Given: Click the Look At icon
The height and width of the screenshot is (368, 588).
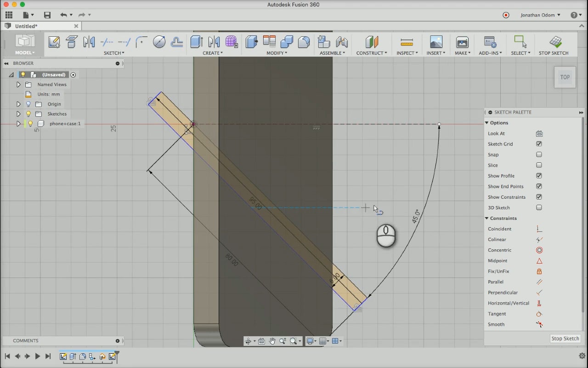Looking at the screenshot, I should pyautogui.click(x=539, y=134).
